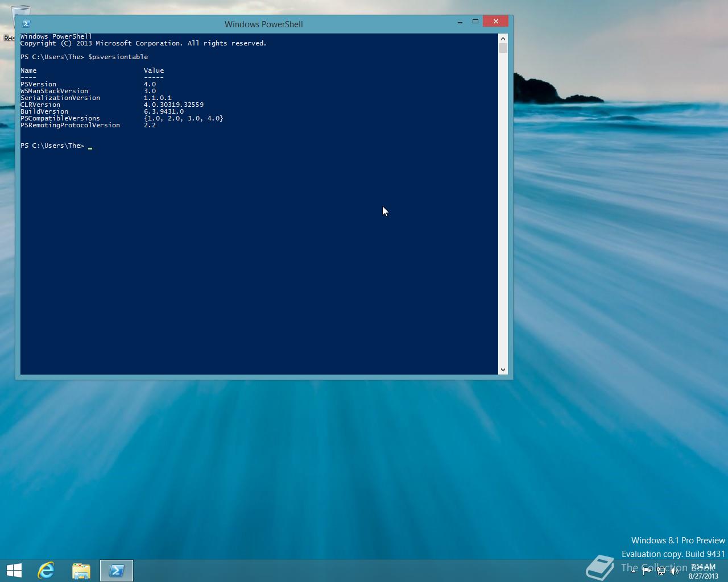Click the Value column header
This screenshot has width=728, height=582.
tap(154, 70)
